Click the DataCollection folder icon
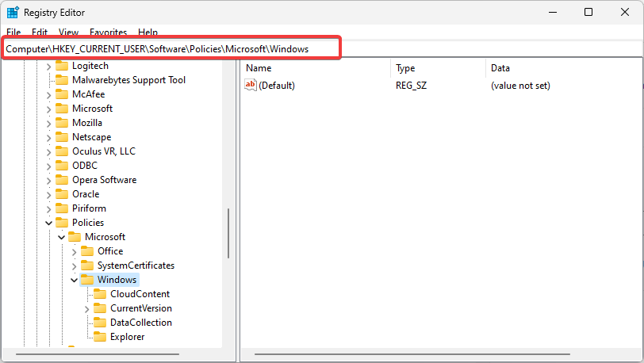The height and width of the screenshot is (363, 644). click(x=100, y=323)
